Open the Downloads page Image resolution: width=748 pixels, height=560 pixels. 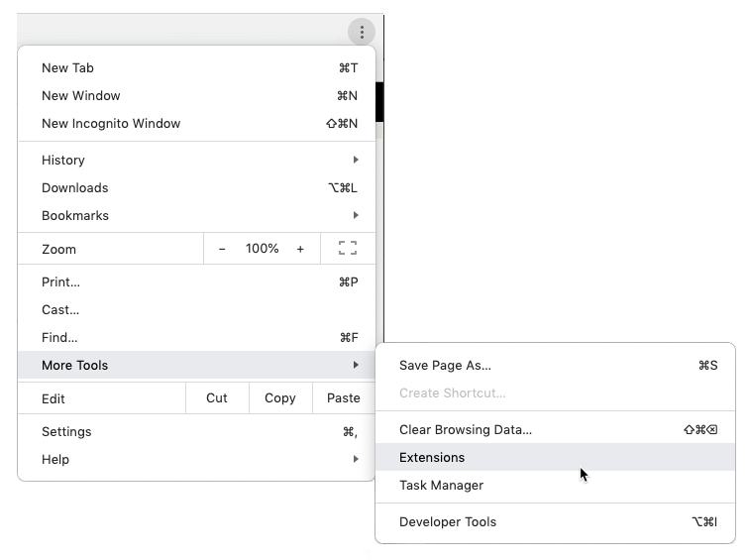coord(75,187)
